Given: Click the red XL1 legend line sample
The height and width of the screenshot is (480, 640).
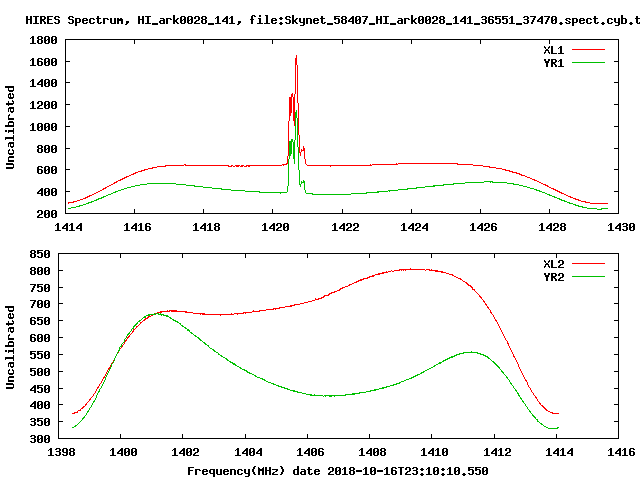Looking at the screenshot, I should [588, 50].
